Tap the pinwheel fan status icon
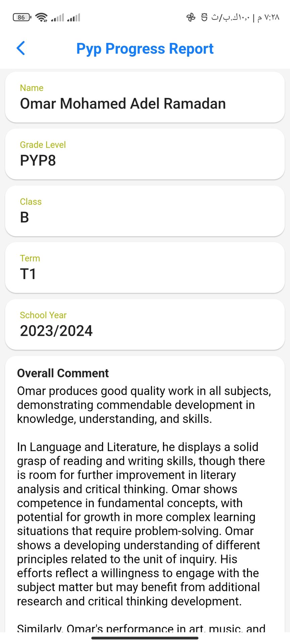This screenshot has height=644, width=290. click(x=191, y=17)
